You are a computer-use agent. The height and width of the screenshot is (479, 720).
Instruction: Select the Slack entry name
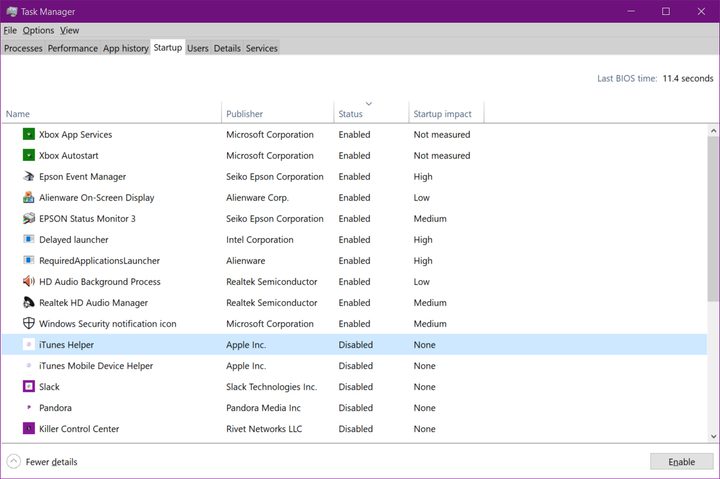tap(49, 387)
